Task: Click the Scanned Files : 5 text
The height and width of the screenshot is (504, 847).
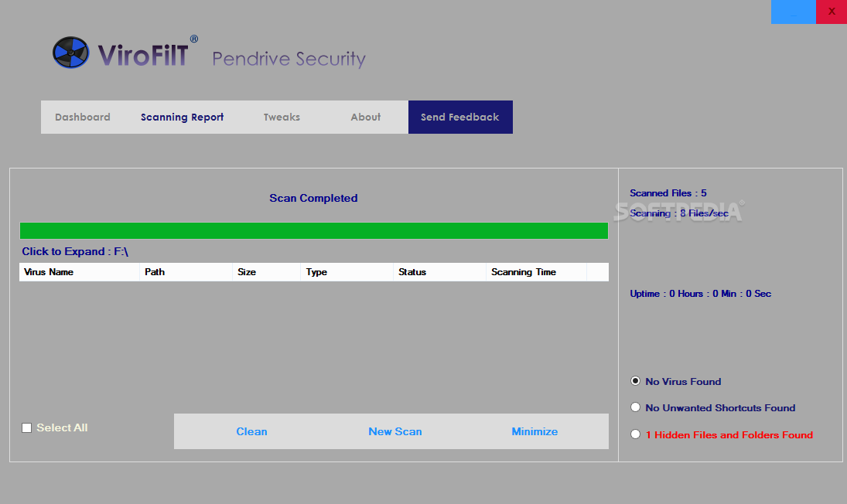Action: tap(668, 193)
